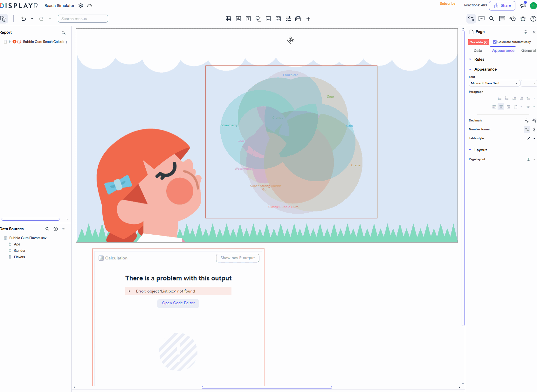Image resolution: width=537 pixels, height=392 pixels.
Task: Toggle percentage number format
Action: [x=527, y=129]
